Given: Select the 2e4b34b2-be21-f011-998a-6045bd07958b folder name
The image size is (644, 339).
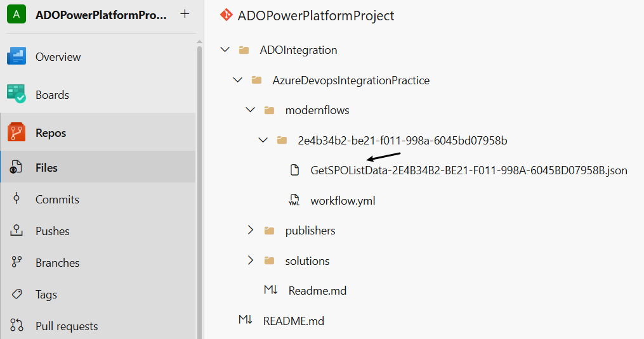Looking at the screenshot, I should point(402,141).
